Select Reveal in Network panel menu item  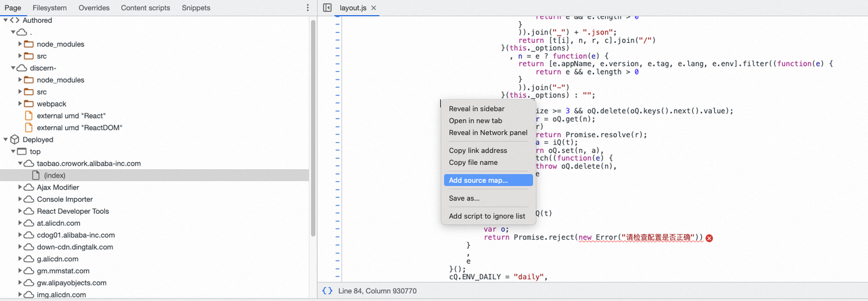tap(488, 132)
